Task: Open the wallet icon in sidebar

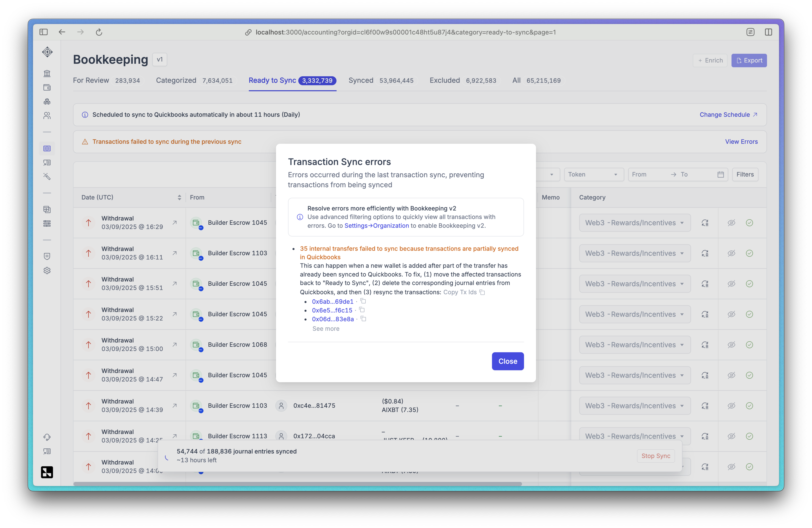Action: click(x=47, y=88)
